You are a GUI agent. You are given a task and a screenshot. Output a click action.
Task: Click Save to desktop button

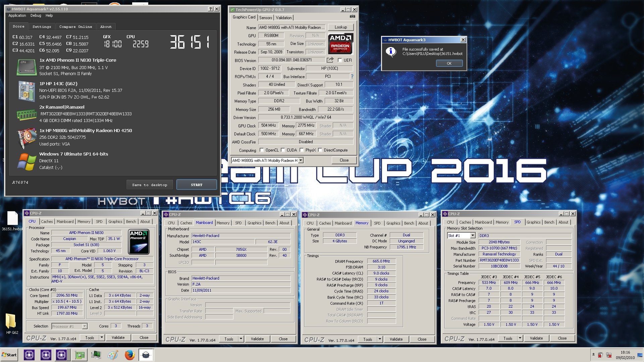click(x=150, y=185)
